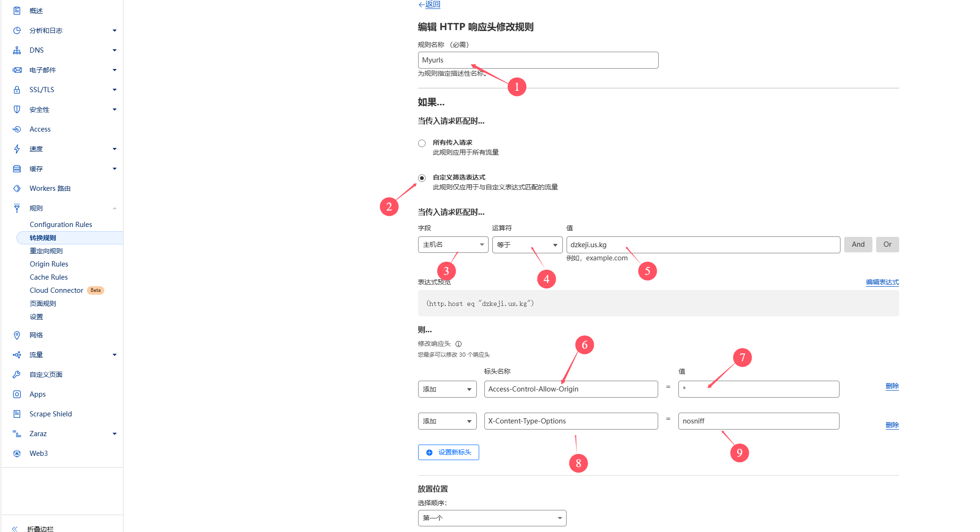The image size is (980, 532).
Task: Open 页面规则 menu item
Action: pos(43,304)
